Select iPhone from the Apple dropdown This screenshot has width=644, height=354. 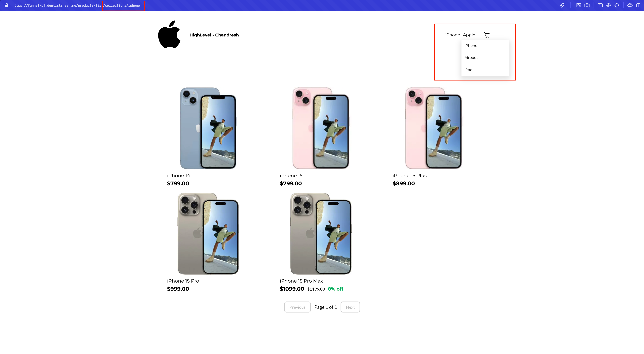471,46
